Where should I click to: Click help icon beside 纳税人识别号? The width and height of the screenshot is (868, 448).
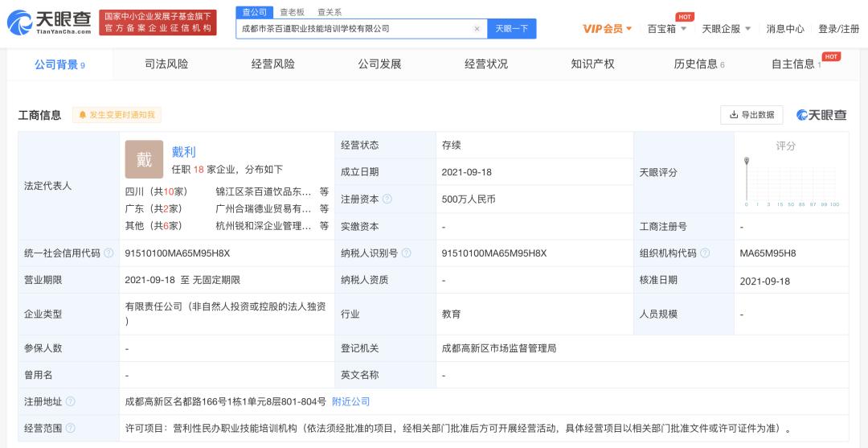point(406,253)
